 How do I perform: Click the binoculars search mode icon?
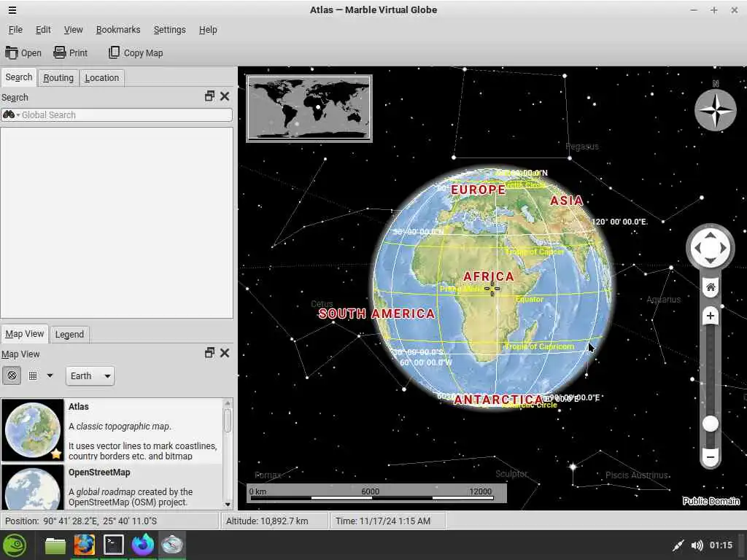(9, 114)
